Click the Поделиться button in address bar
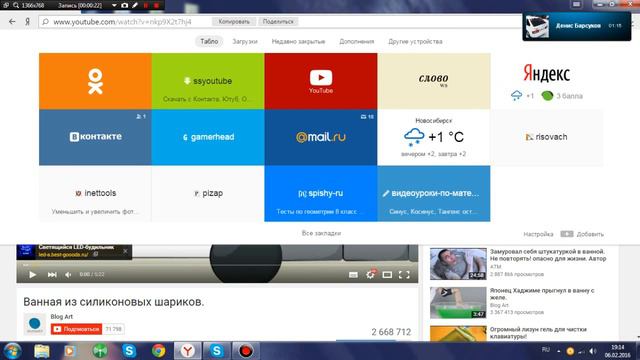Image resolution: width=640 pixels, height=360 pixels. [x=278, y=22]
